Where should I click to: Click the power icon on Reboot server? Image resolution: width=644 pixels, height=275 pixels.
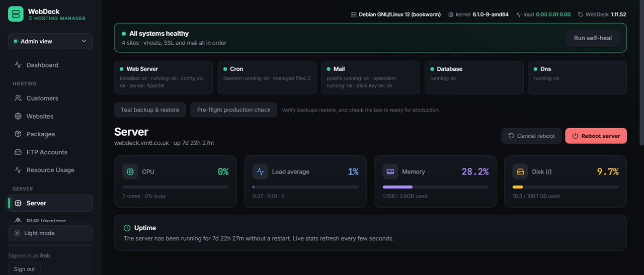click(x=575, y=136)
